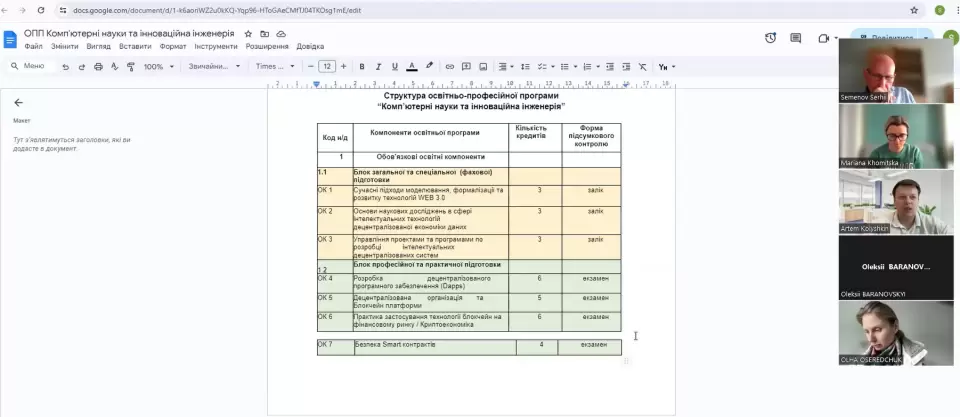Click the font size field showing 12
The image size is (960, 417).
point(327,67)
